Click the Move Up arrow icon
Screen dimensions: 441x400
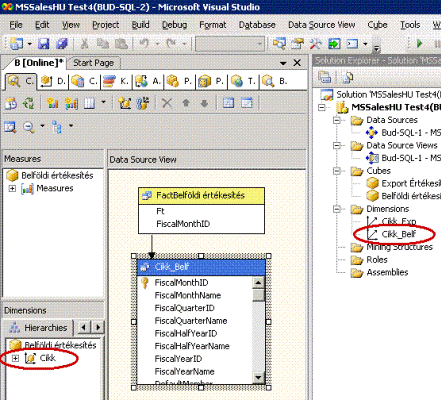[186, 103]
